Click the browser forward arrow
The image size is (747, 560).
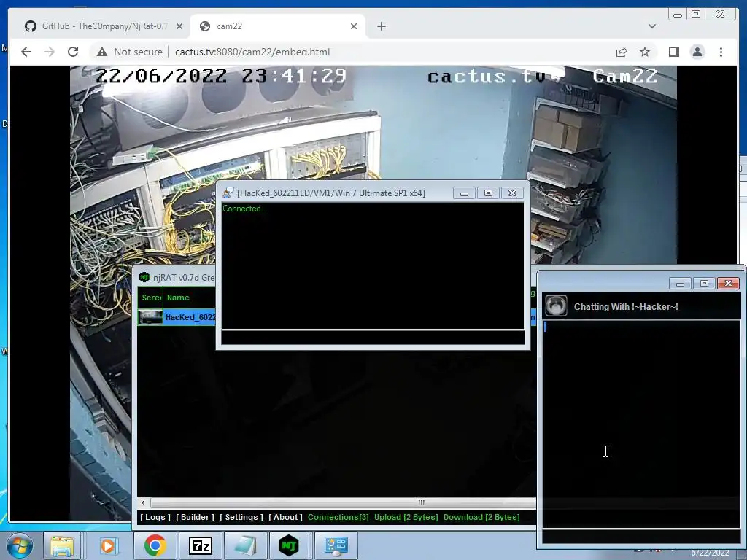click(x=50, y=52)
